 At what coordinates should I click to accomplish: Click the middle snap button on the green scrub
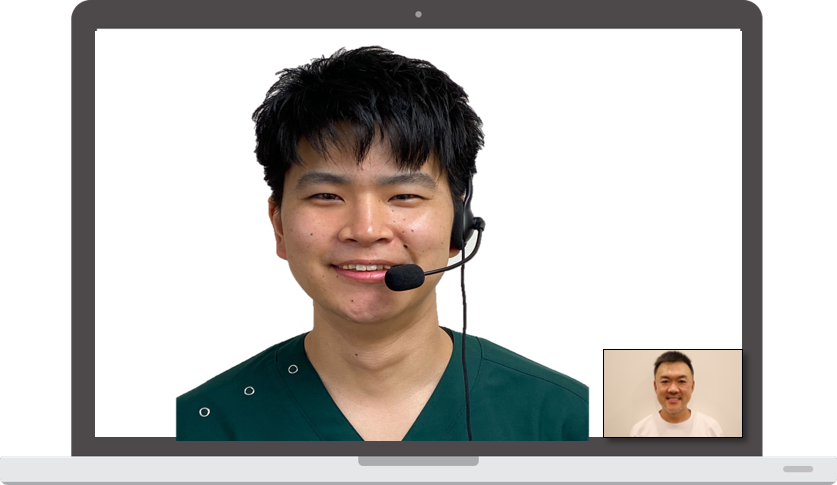[x=249, y=390]
